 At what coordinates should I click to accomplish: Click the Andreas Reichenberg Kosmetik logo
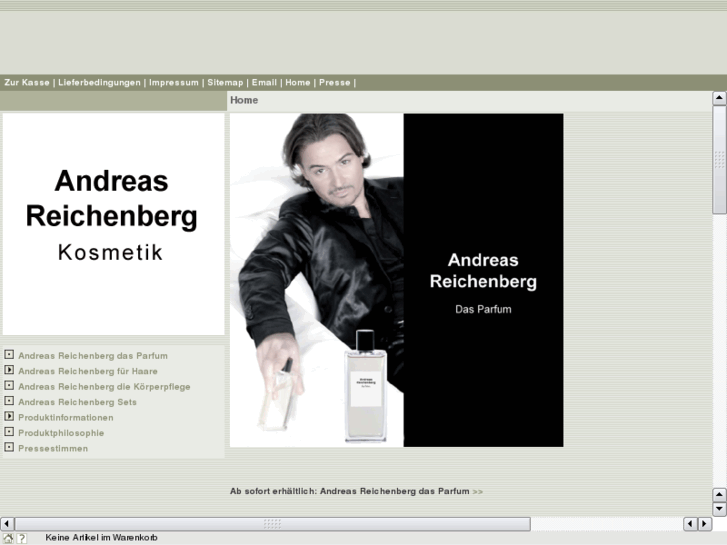pos(114,224)
